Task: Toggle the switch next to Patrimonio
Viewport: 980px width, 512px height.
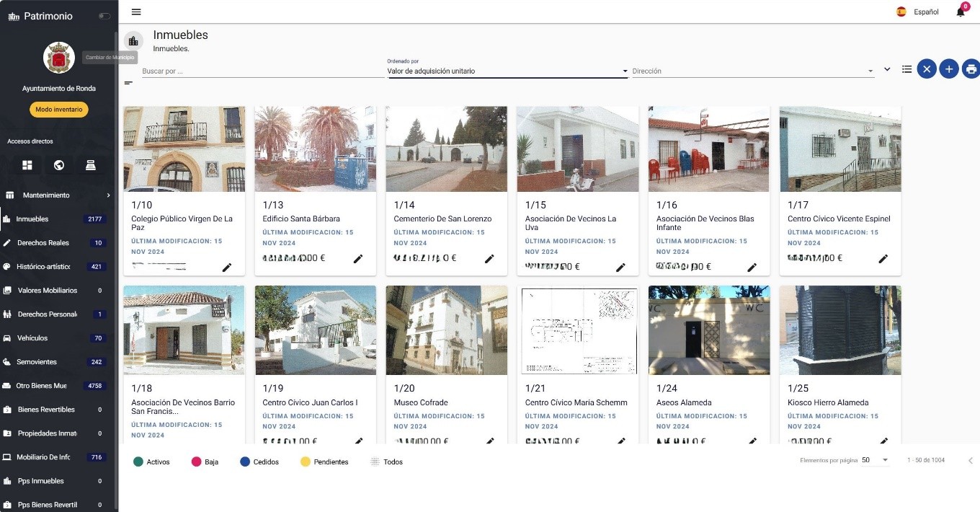Action: coord(104,16)
